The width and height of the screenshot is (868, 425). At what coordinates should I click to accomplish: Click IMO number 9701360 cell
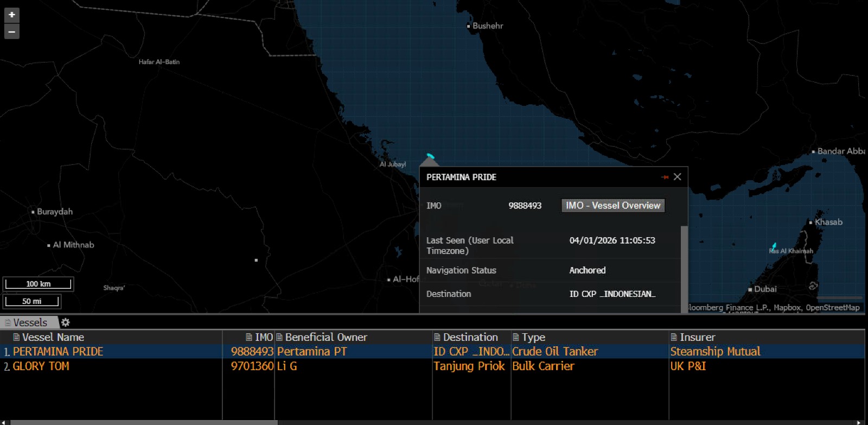[252, 366]
